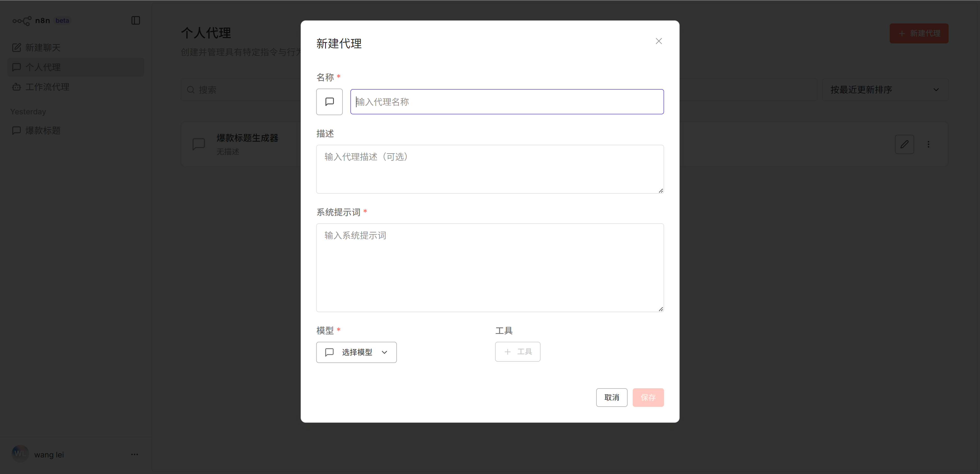Open three-dot menu for 爆款标题生成器
The width and height of the screenshot is (980, 474).
coord(928,144)
